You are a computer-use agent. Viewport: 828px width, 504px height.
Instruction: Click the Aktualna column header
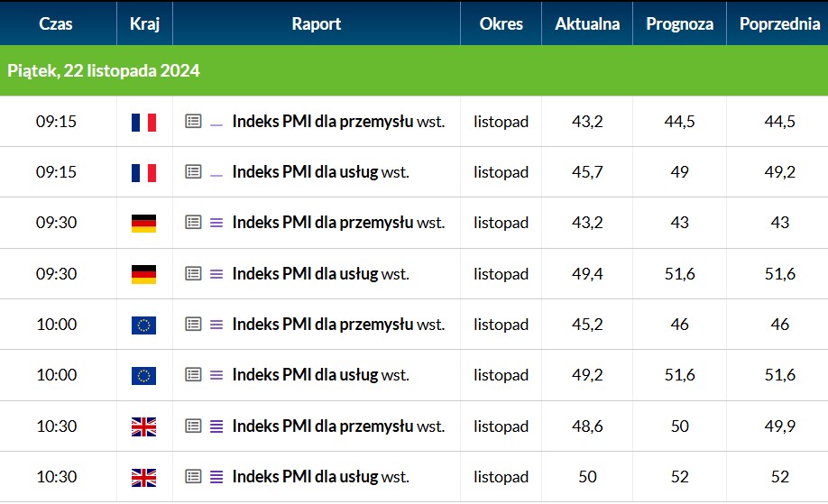click(587, 23)
